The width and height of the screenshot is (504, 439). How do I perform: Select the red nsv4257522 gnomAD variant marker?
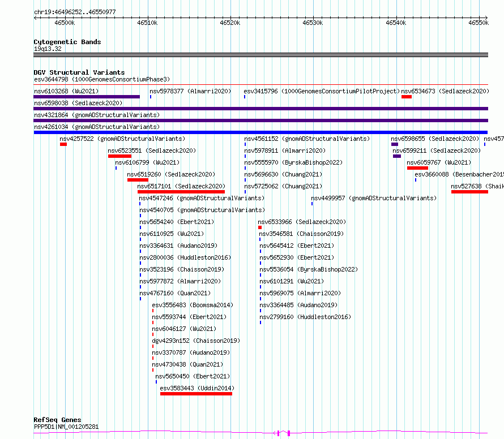[63, 144]
